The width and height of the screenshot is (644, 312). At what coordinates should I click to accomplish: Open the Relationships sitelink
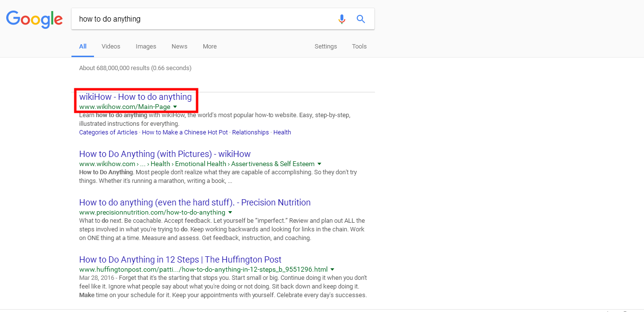click(x=250, y=132)
